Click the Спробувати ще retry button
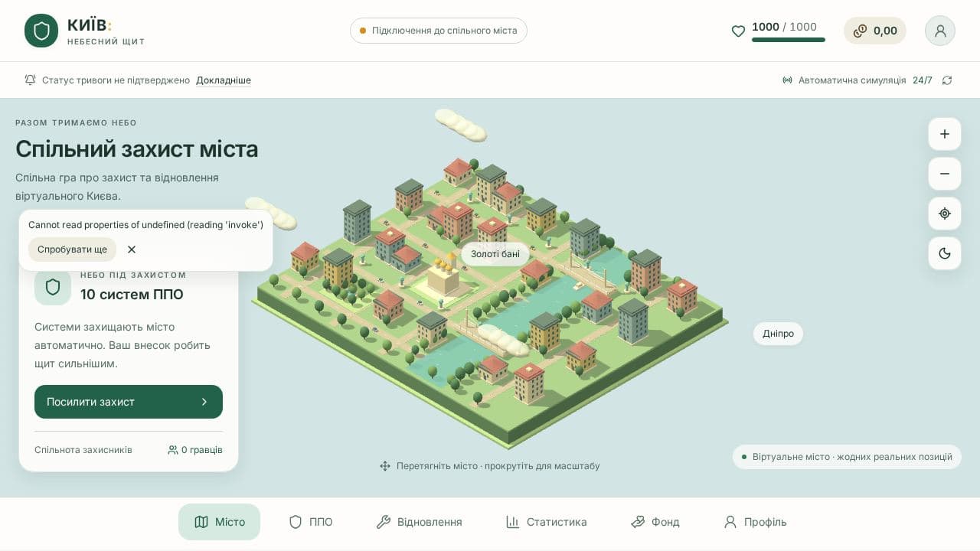The width and height of the screenshot is (980, 551). [x=72, y=249]
